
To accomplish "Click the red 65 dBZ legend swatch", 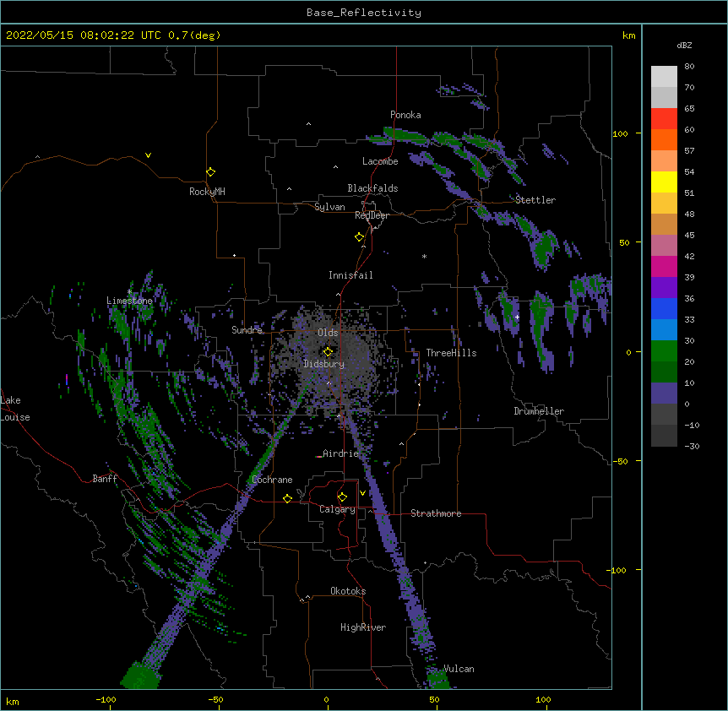I will [x=664, y=119].
